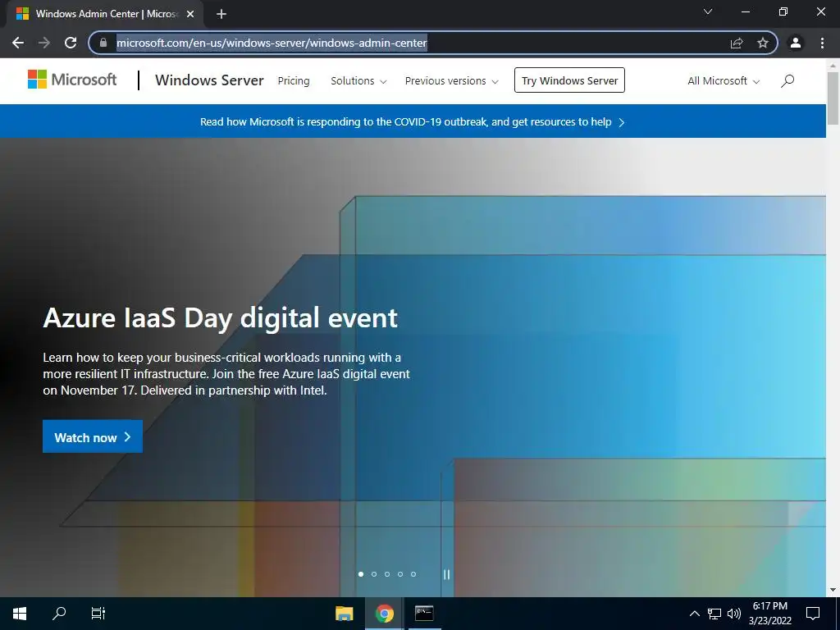Open the notification center icon

tap(813, 614)
